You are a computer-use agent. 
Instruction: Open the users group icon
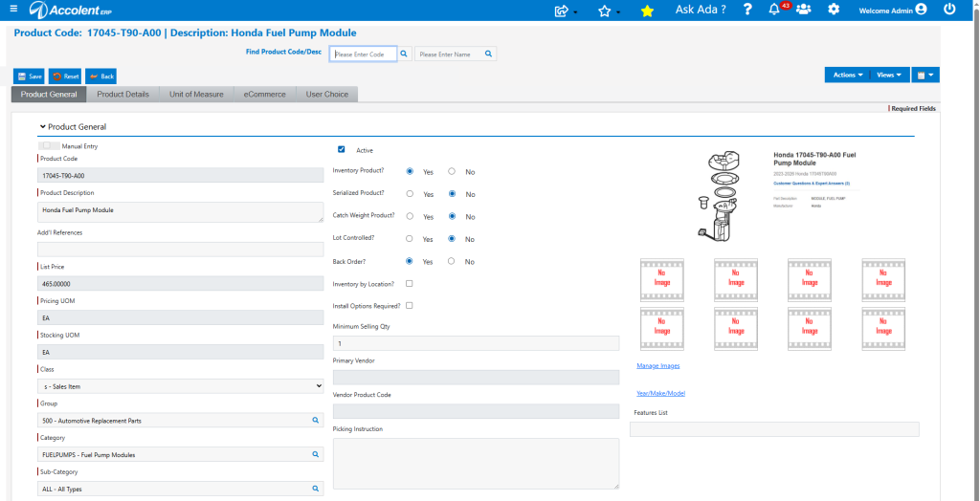[x=804, y=10]
